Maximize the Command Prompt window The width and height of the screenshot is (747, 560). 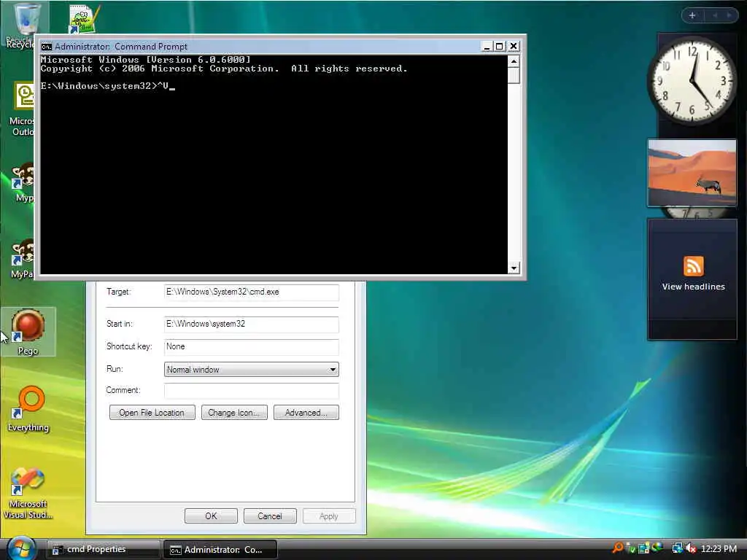pyautogui.click(x=499, y=46)
